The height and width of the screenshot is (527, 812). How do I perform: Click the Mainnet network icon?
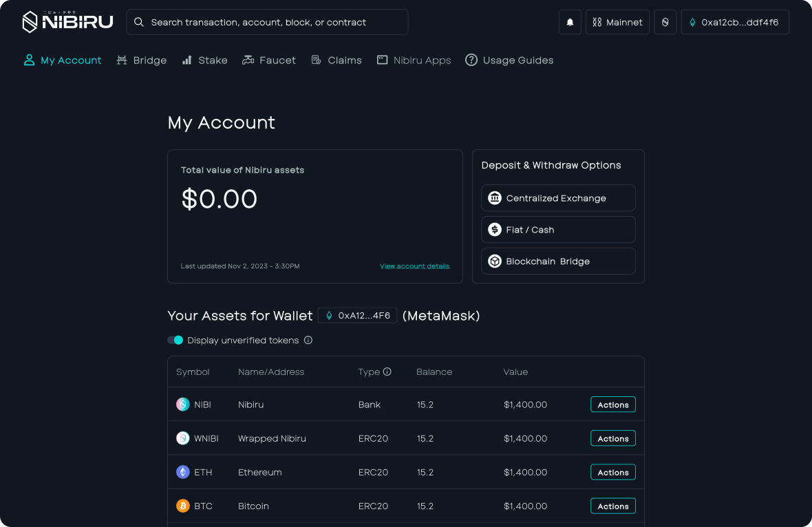pos(597,22)
